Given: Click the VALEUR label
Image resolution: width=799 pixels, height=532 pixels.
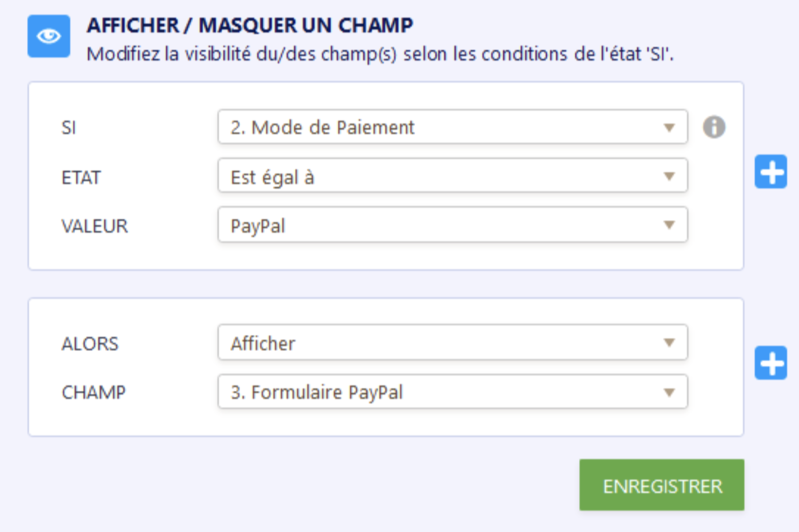Looking at the screenshot, I should (95, 226).
